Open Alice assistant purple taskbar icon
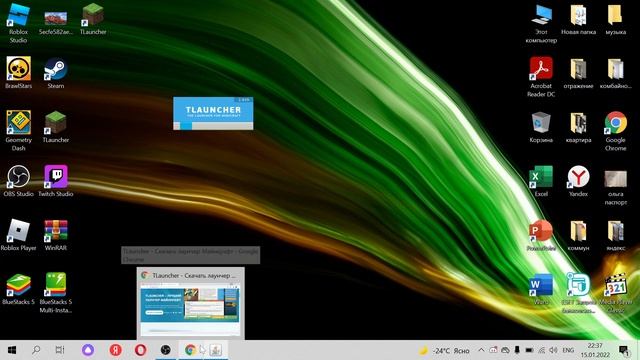Screen dimensions: 640x360 (88, 350)
